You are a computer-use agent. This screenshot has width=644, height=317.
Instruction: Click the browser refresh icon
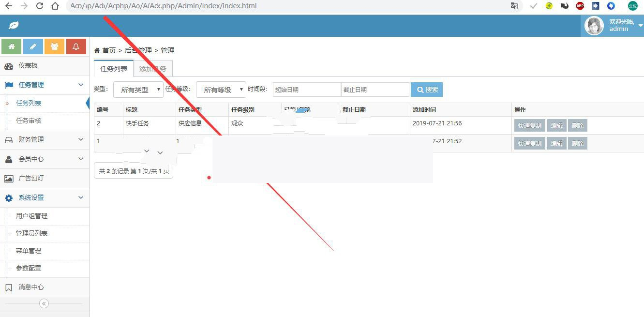coord(39,6)
